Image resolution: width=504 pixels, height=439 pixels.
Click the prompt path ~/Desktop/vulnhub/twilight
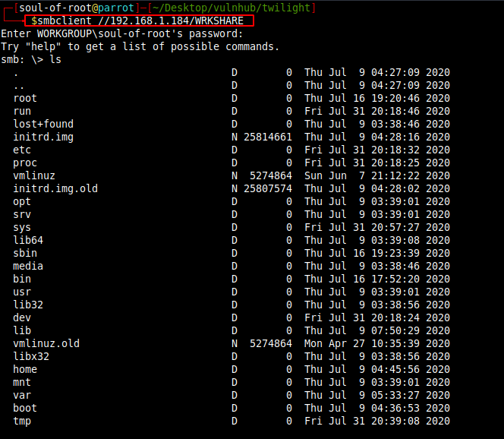click(x=232, y=8)
